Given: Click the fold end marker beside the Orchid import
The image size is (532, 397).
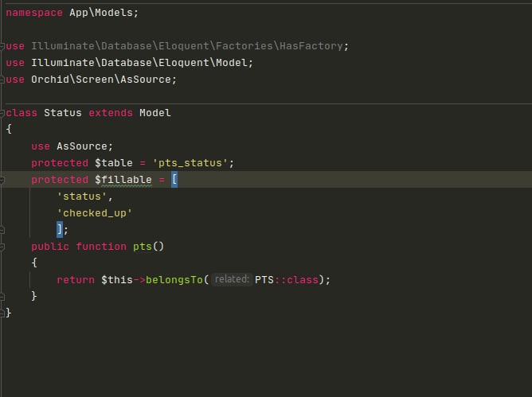Looking at the screenshot, I should pyautogui.click(x=2, y=80).
